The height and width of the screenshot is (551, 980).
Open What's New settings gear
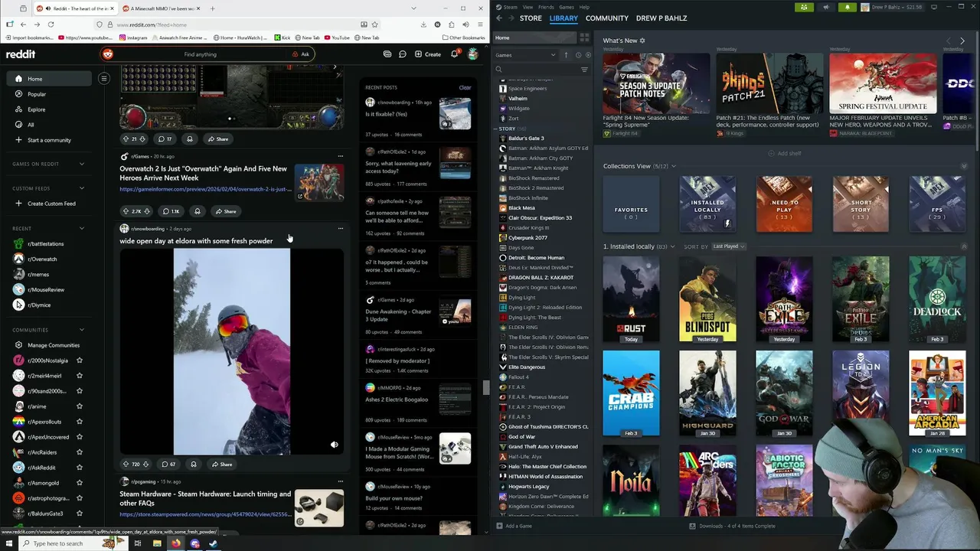pyautogui.click(x=642, y=41)
